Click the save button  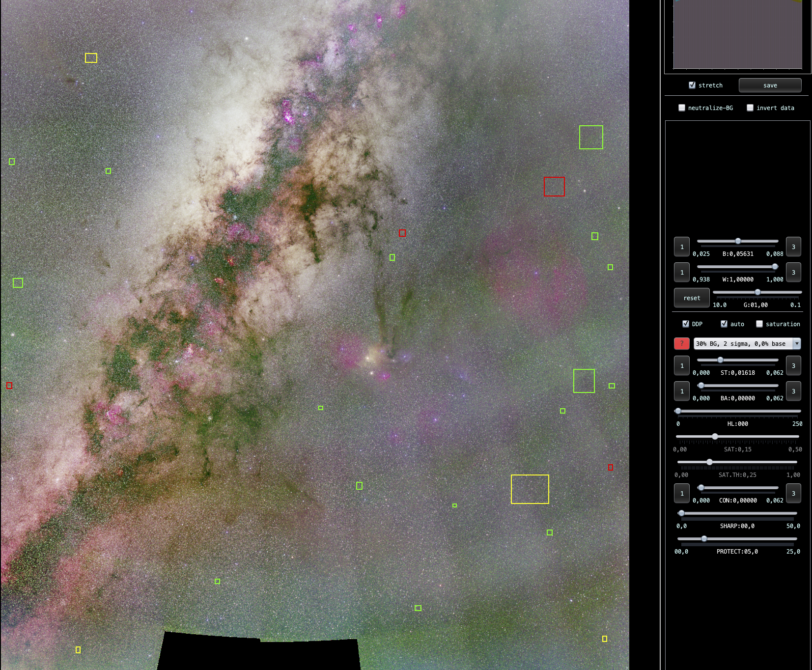[x=770, y=85]
